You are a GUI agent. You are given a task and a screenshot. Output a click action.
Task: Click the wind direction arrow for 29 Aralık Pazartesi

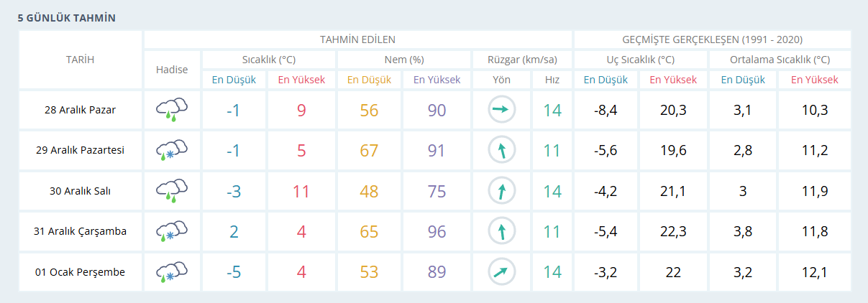point(501,151)
